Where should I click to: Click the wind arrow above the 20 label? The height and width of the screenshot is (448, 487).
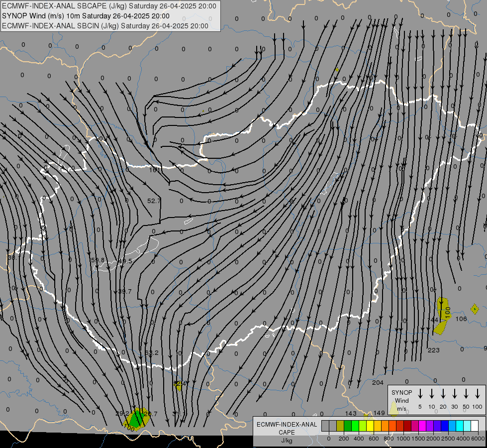click(443, 394)
